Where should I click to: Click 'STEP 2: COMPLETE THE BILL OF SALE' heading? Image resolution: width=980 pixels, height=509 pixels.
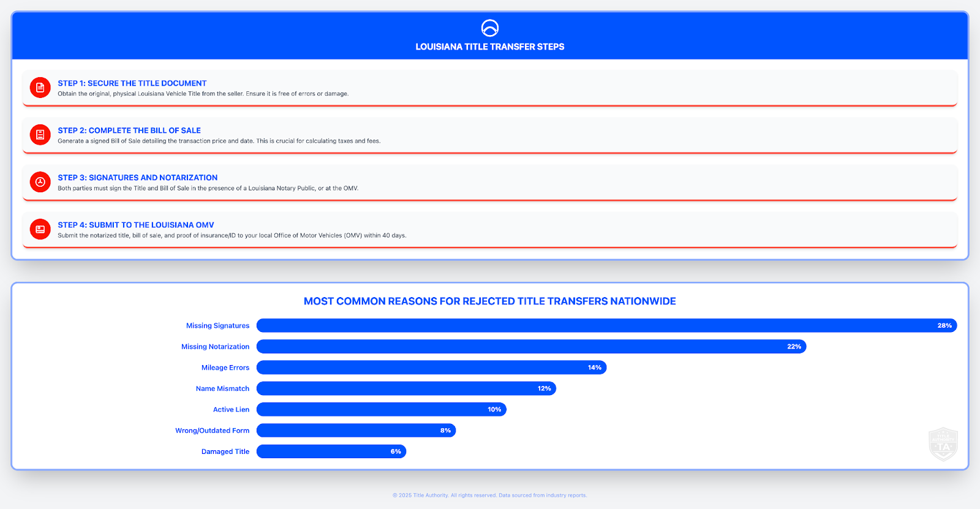click(129, 130)
